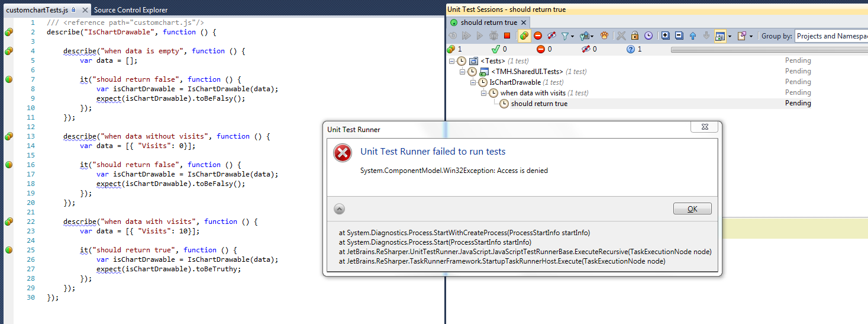Click the debug unit tests bug icon
Screen dimensions: 868x324
pyautogui.click(x=493, y=36)
